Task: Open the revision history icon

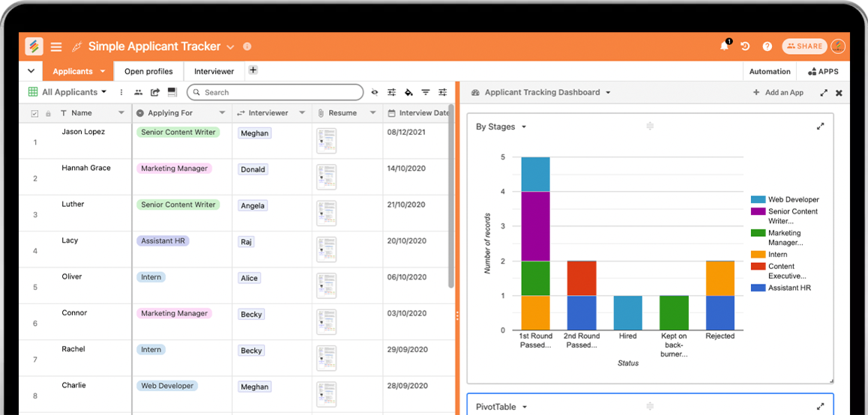Action: click(x=745, y=46)
